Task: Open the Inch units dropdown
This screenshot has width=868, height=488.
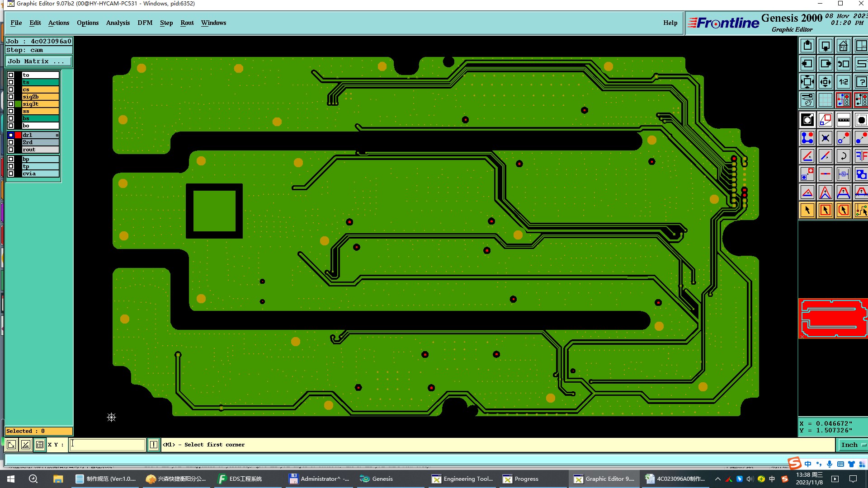Action: point(853,445)
